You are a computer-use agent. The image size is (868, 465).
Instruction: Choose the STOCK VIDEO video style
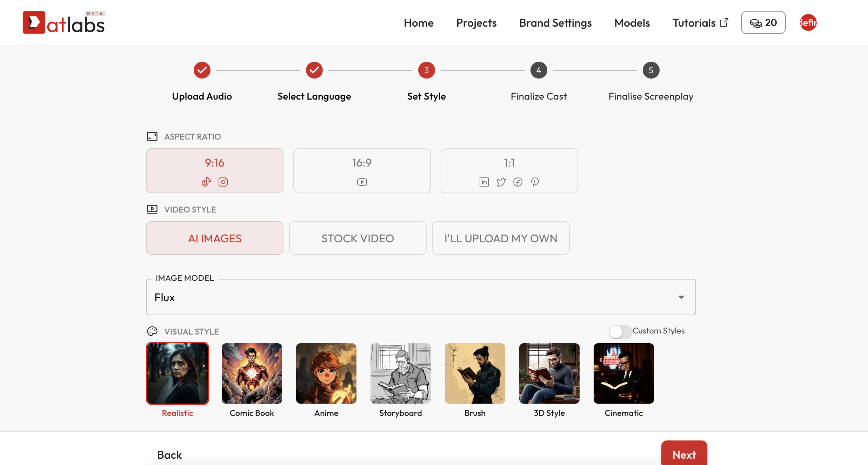tap(358, 238)
